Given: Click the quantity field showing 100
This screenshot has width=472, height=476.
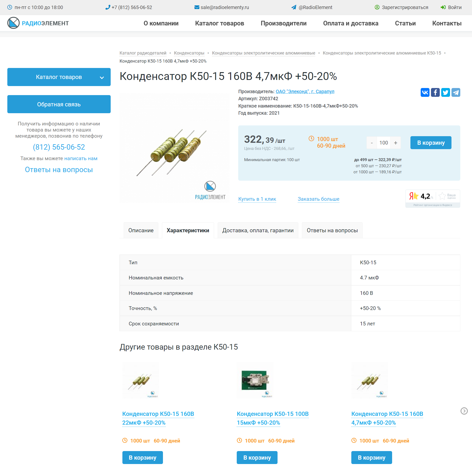Looking at the screenshot, I should 384,143.
